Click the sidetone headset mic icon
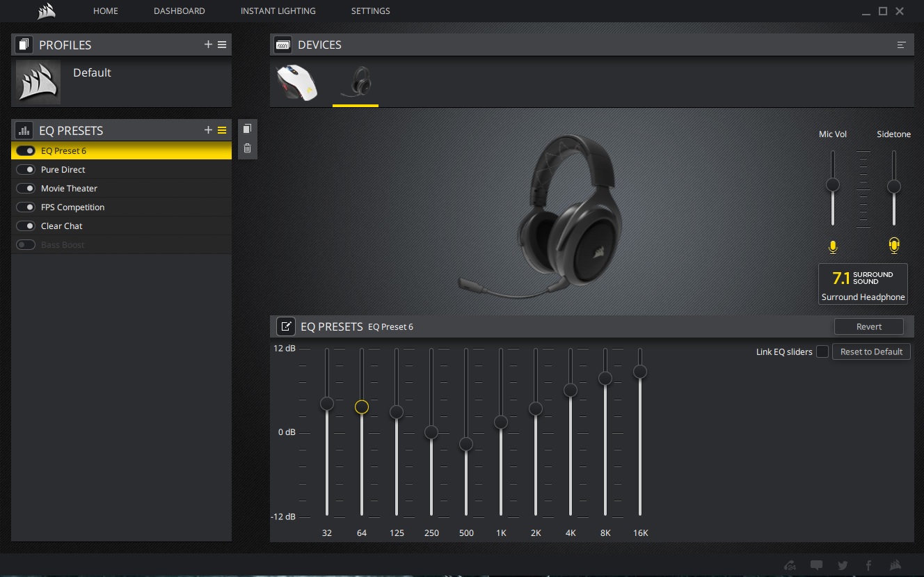924x577 pixels. pos(894,246)
